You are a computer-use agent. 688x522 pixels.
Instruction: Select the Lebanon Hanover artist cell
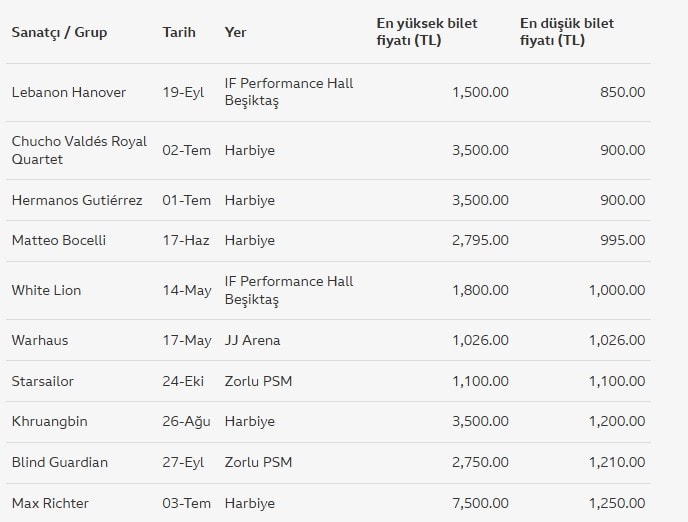[69, 92]
